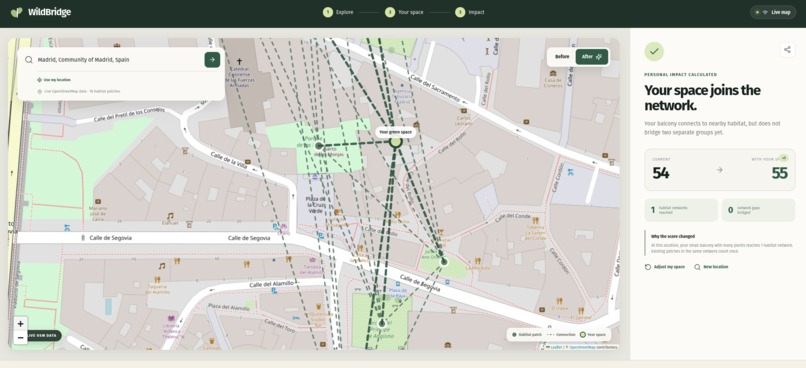Image resolution: width=806 pixels, height=368 pixels.
Task: Click the Connection legend entry
Action: pyautogui.click(x=561, y=335)
